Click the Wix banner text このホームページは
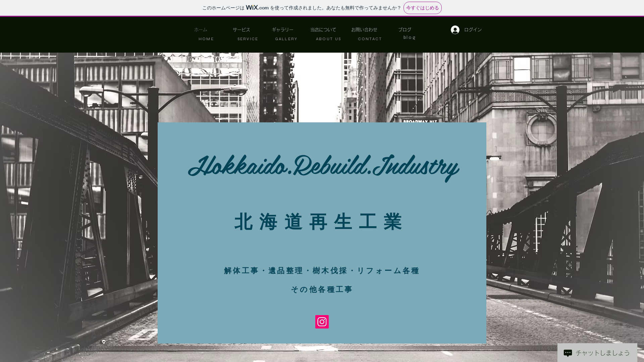This screenshot has width=644, height=362. tap(223, 8)
